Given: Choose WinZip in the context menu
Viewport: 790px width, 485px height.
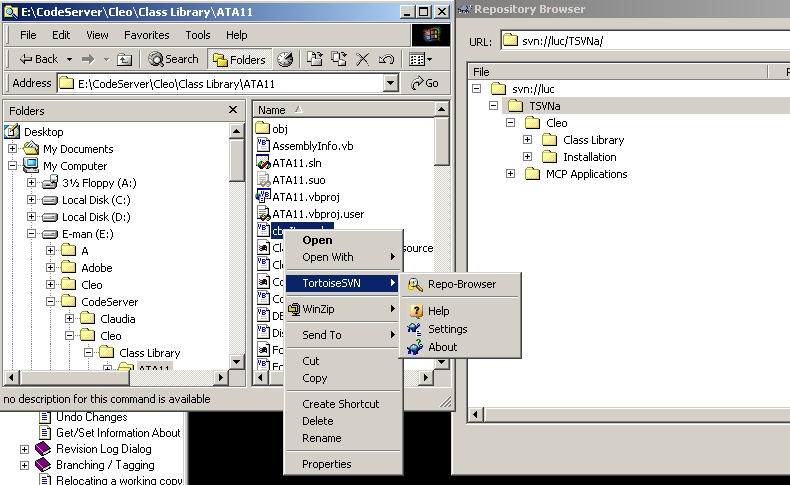Looking at the screenshot, I should point(343,309).
